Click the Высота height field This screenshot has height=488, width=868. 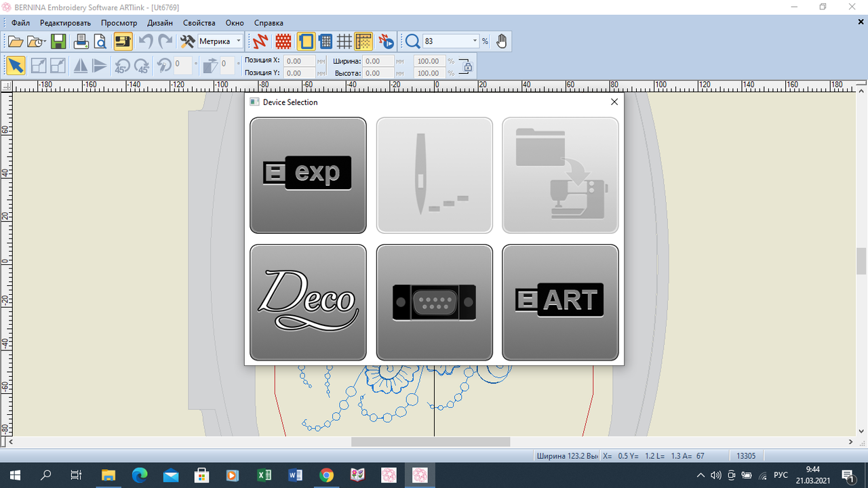(x=378, y=73)
